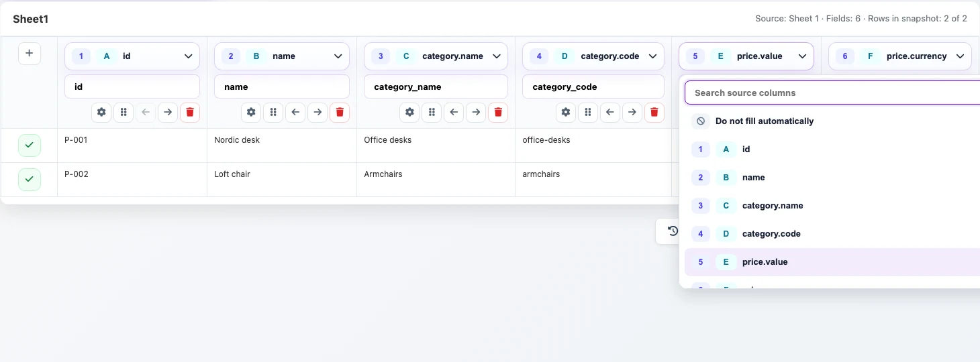Move id column right with arrow
The image size is (980, 362).
click(x=168, y=113)
